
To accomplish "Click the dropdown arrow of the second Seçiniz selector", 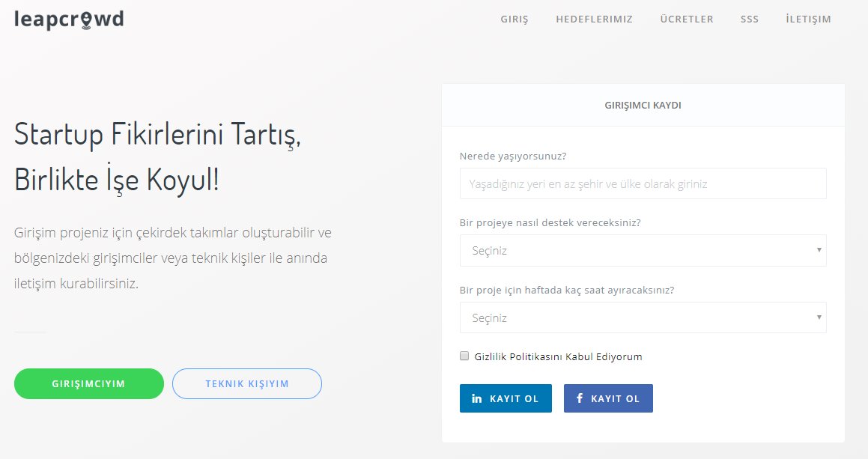I will point(819,317).
